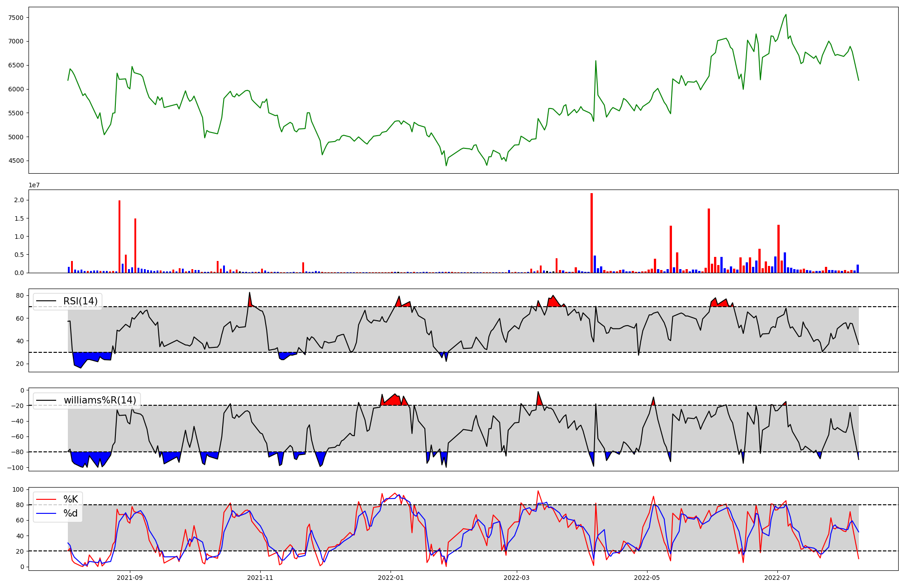The height and width of the screenshot is (588, 905).
Task: Click the 2021-09 x-axis date label
Action: (x=130, y=577)
